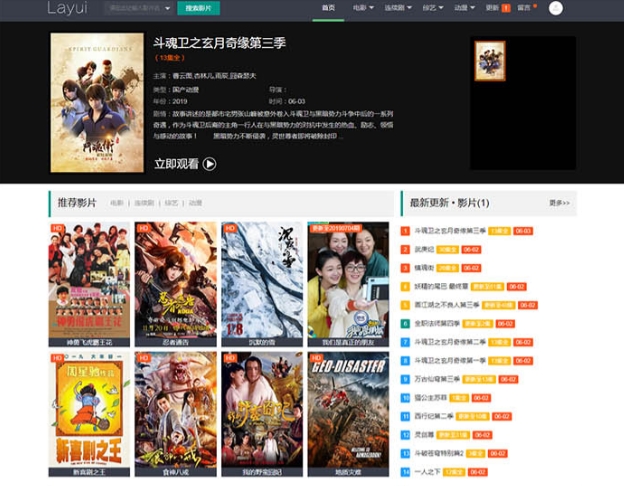Click the rank 1 number badge

[x=405, y=231]
